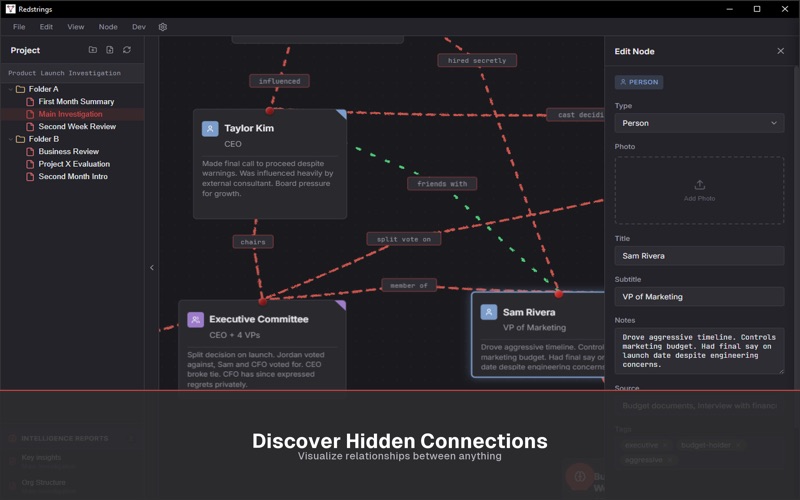Click Sam Rivera's person avatar icon
The image size is (800, 500).
click(x=489, y=312)
